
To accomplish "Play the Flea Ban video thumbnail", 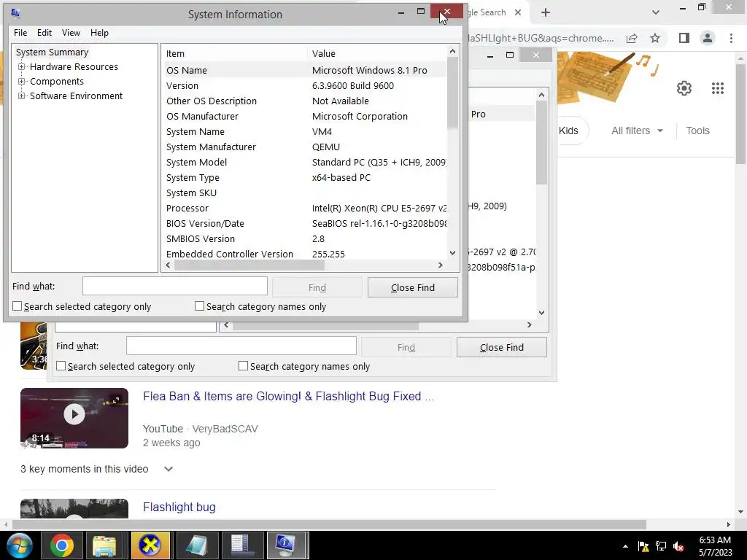I will 74,418.
